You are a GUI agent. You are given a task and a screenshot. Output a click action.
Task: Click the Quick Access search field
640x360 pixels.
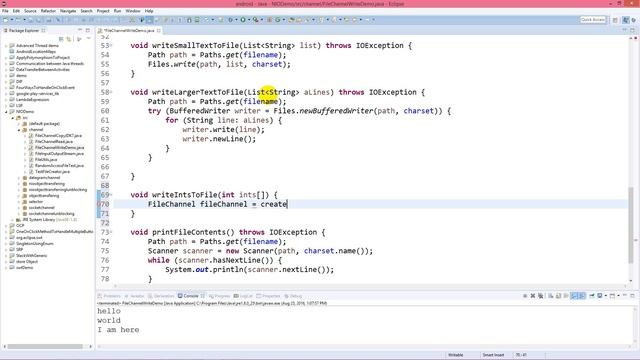coord(593,20)
